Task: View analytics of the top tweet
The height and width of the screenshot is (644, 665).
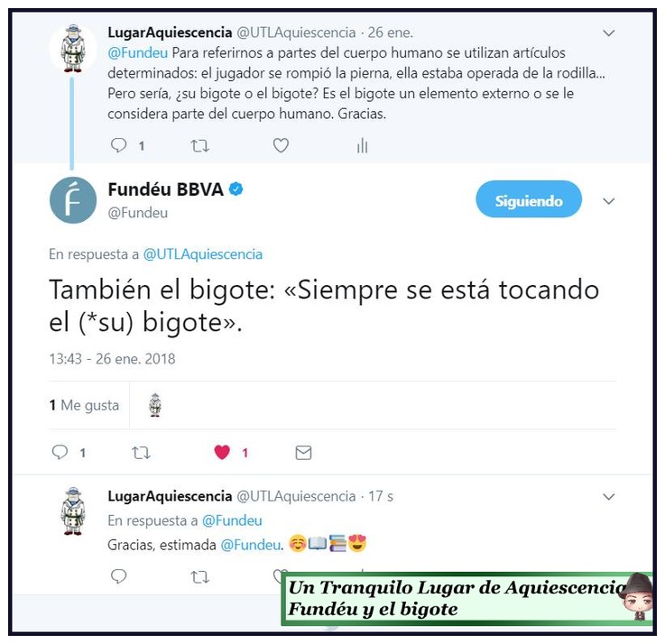Action: [362, 145]
